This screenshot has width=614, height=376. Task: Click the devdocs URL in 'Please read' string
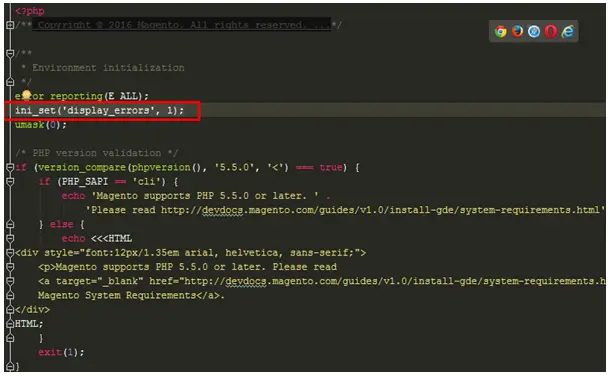point(380,210)
